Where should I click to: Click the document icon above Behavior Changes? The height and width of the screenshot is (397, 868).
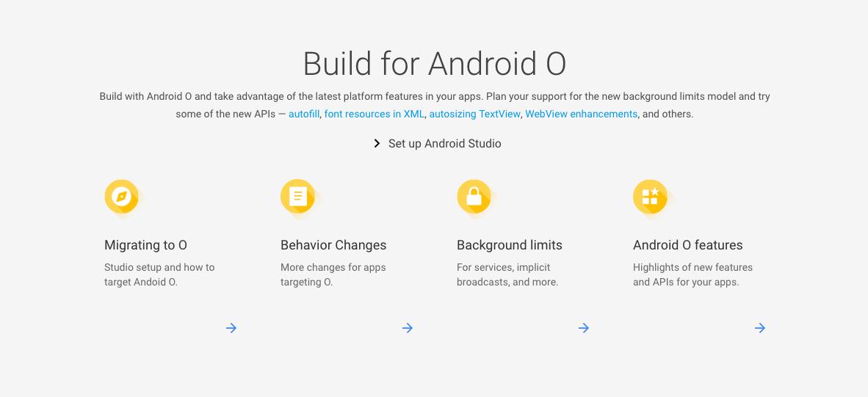click(298, 196)
